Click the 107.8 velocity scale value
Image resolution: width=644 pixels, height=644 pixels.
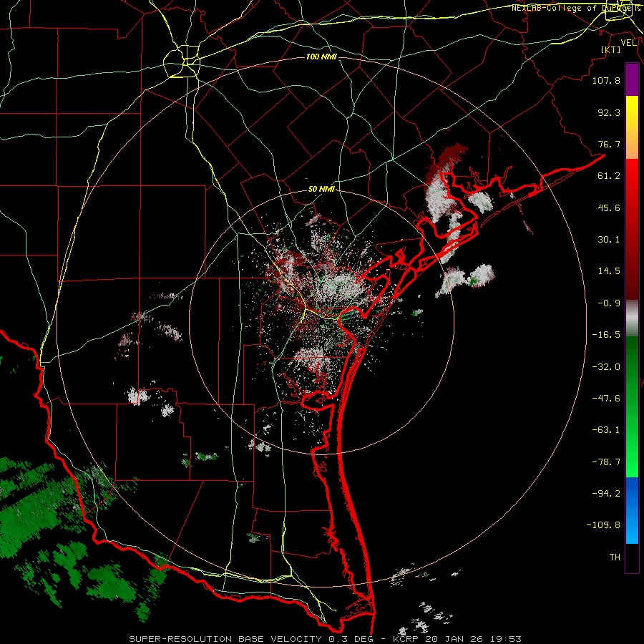tap(606, 80)
